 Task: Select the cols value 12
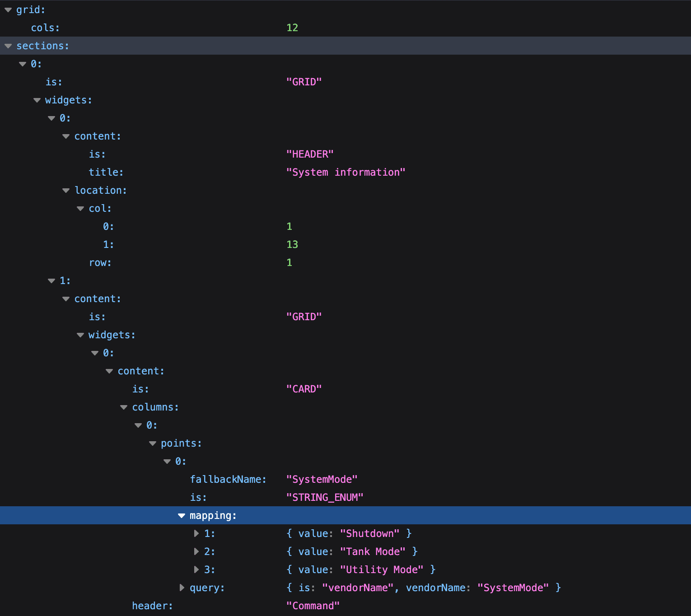292,28
